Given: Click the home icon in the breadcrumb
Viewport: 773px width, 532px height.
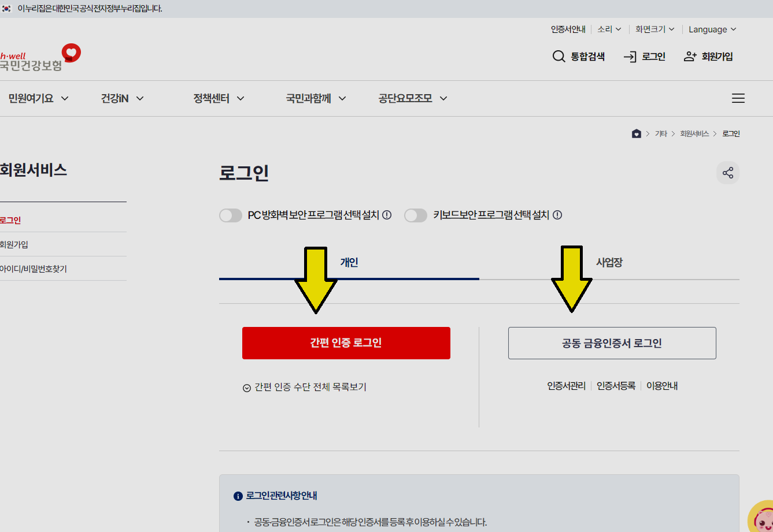Looking at the screenshot, I should click(x=637, y=133).
